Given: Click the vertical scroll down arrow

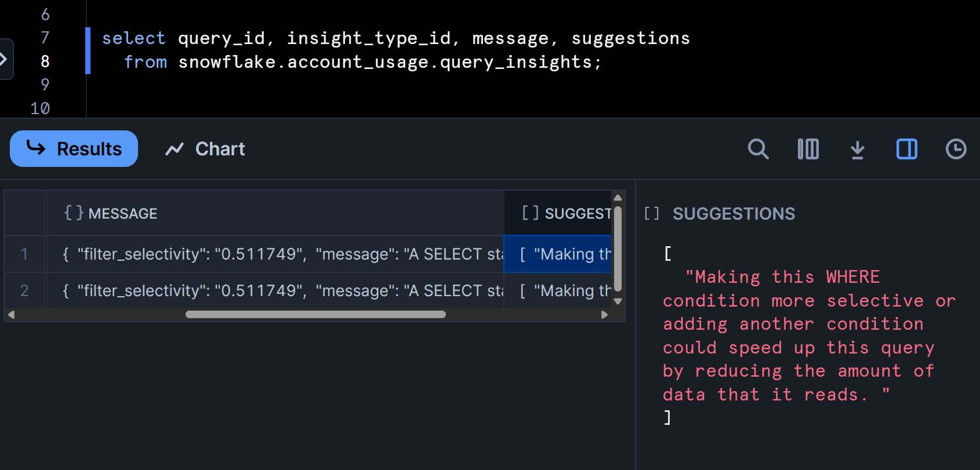Looking at the screenshot, I should point(618,301).
